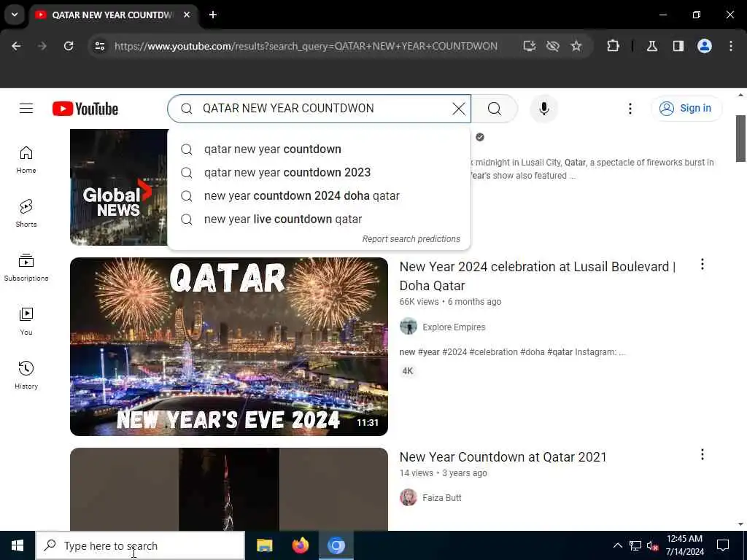Viewport: 747px width, 560px height.
Task: Click the Windows taskbar search box
Action: point(140,545)
